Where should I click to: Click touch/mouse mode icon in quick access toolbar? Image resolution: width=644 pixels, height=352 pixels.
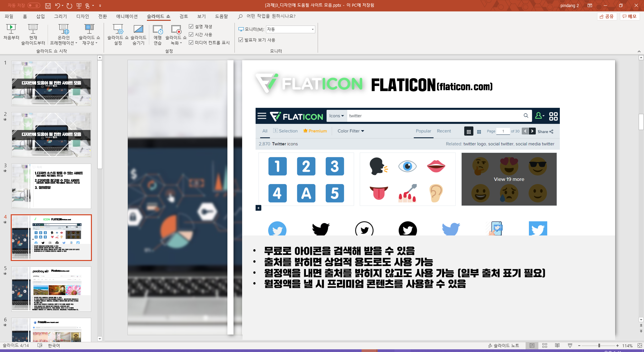(88, 6)
